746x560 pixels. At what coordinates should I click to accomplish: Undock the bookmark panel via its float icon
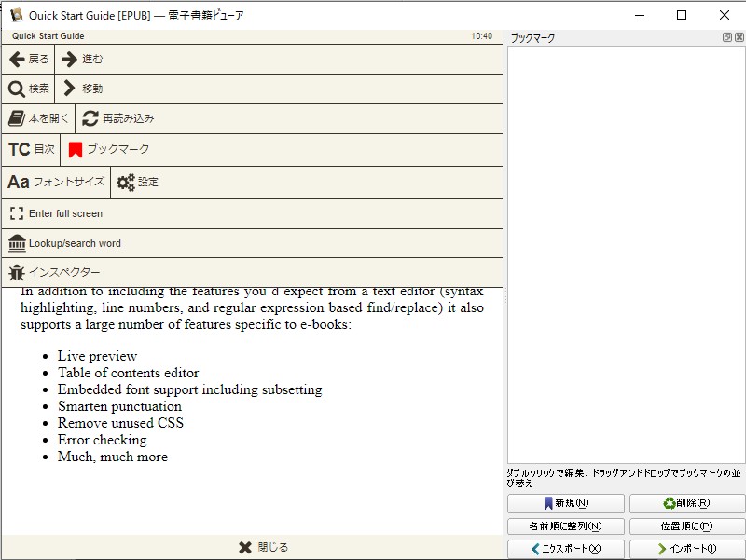coord(725,35)
